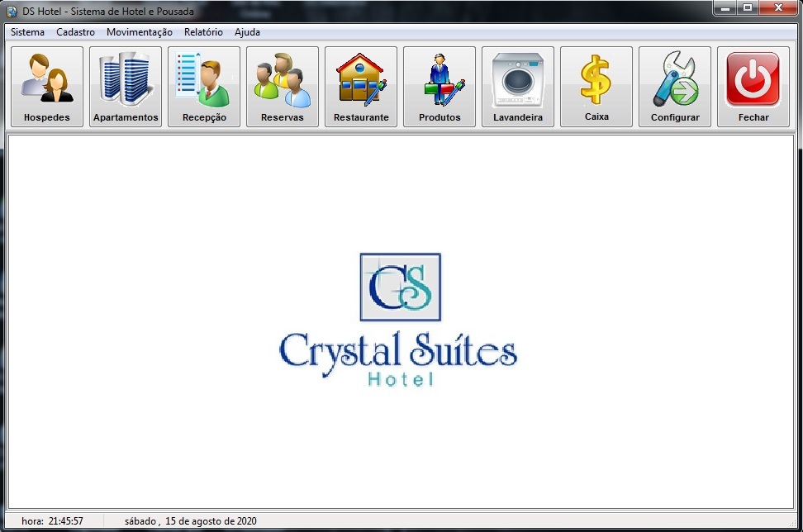Open the Caixa dollar sign icon
This screenshot has height=532, width=803.
[596, 87]
